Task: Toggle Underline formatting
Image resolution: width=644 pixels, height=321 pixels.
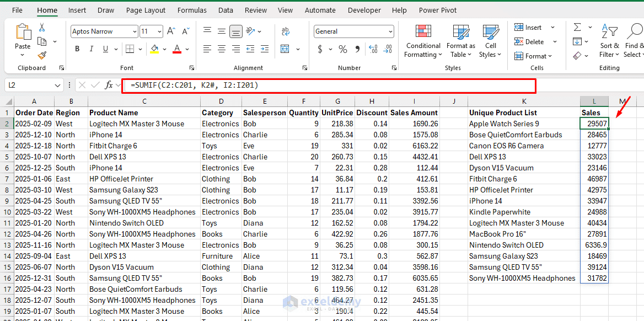Action: coord(105,49)
